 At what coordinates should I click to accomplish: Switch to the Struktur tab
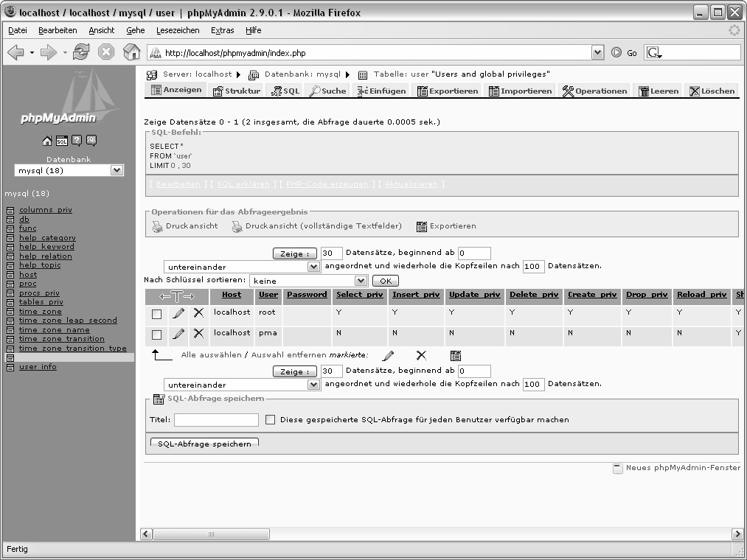tap(237, 91)
